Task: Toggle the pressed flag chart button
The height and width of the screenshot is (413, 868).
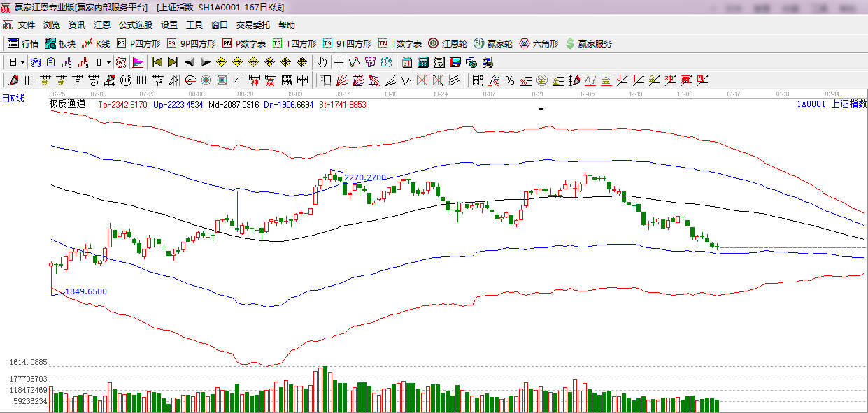Action: click(138, 62)
